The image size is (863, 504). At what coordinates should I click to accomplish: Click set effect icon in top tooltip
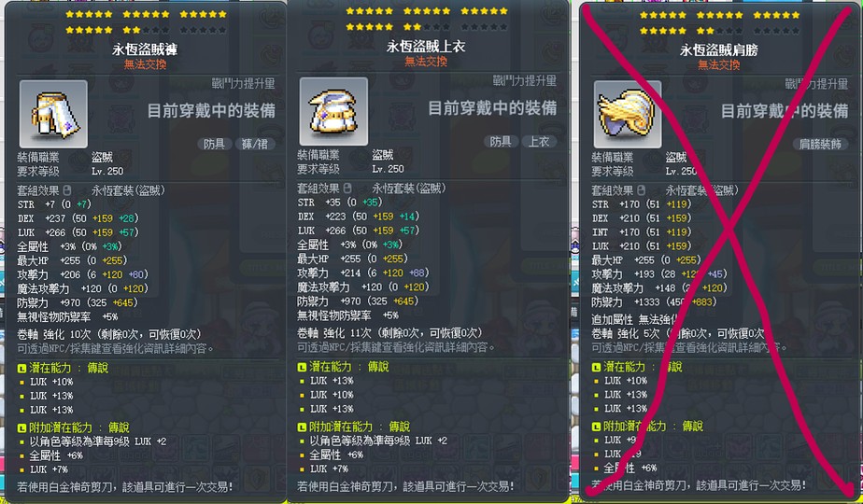pyautogui.click(x=347, y=189)
